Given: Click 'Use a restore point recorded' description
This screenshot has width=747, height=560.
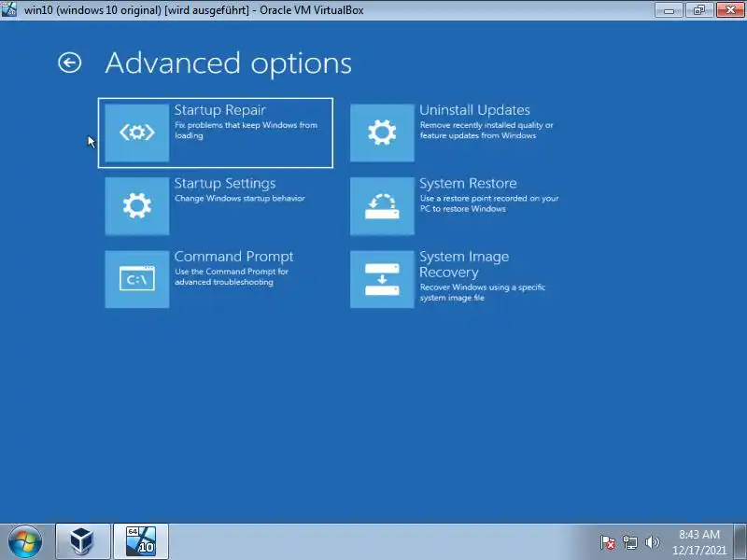Looking at the screenshot, I should tap(489, 203).
